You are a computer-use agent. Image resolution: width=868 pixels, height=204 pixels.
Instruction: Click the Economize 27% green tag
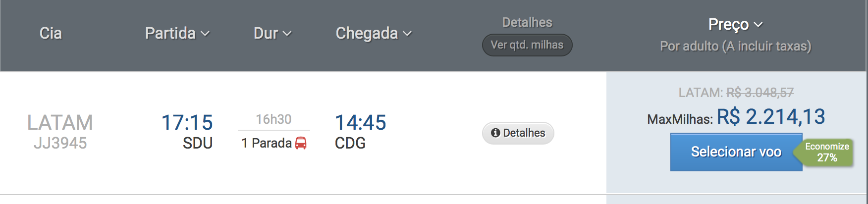(824, 152)
